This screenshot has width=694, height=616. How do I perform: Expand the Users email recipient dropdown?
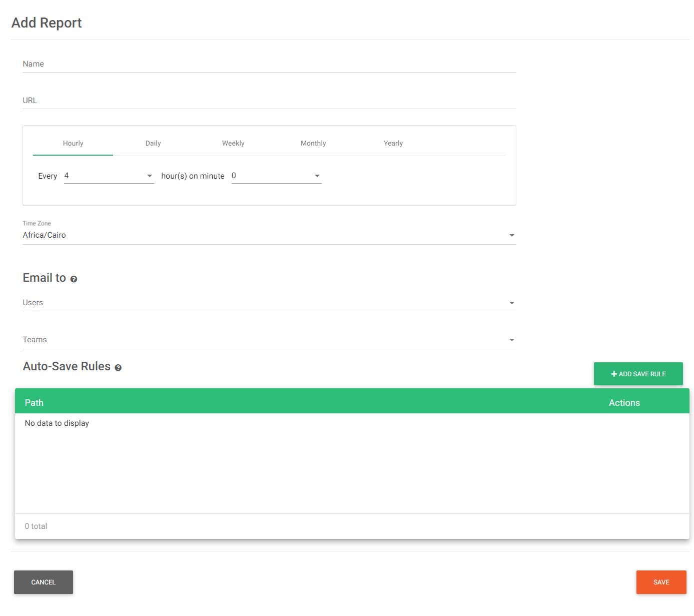[x=511, y=303]
